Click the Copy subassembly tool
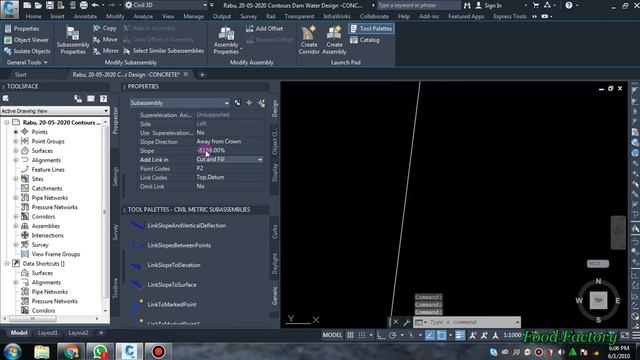Image resolution: width=640 pixels, height=360 pixels. (x=105, y=29)
